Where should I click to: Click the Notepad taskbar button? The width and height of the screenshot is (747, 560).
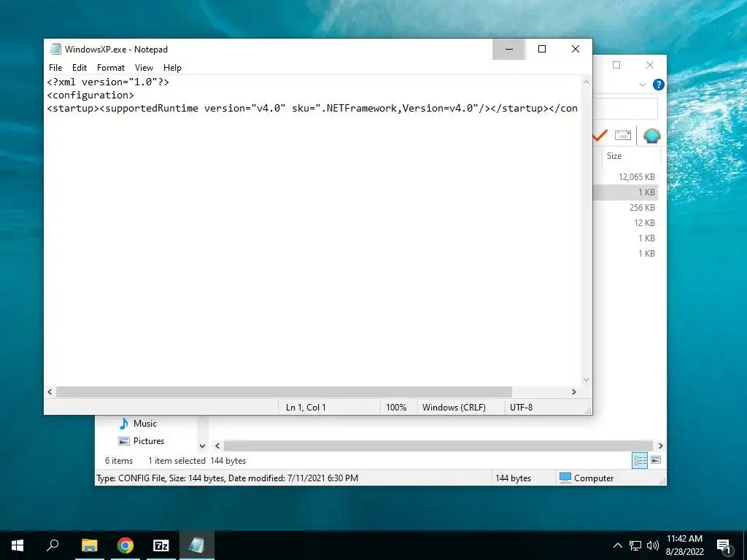197,545
